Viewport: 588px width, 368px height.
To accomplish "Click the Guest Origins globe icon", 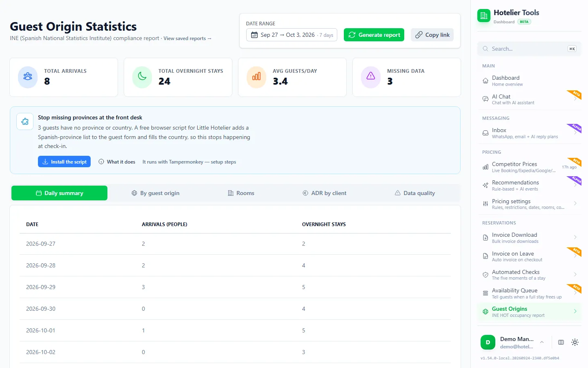I will point(486,312).
